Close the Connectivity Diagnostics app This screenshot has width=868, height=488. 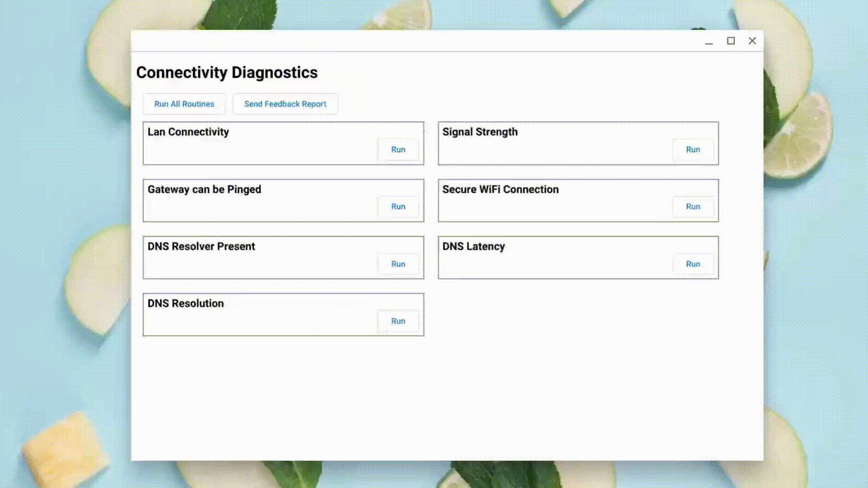pos(752,41)
